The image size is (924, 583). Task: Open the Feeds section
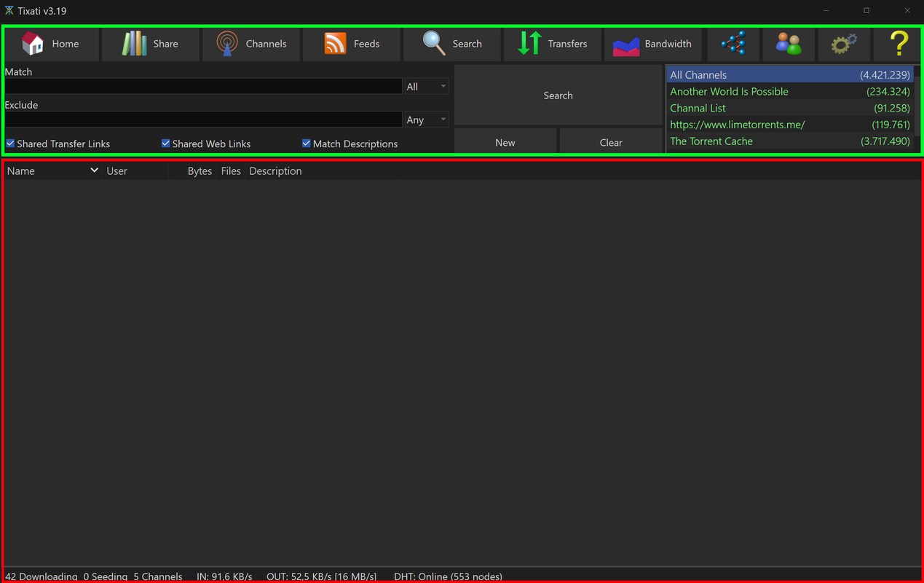[352, 44]
